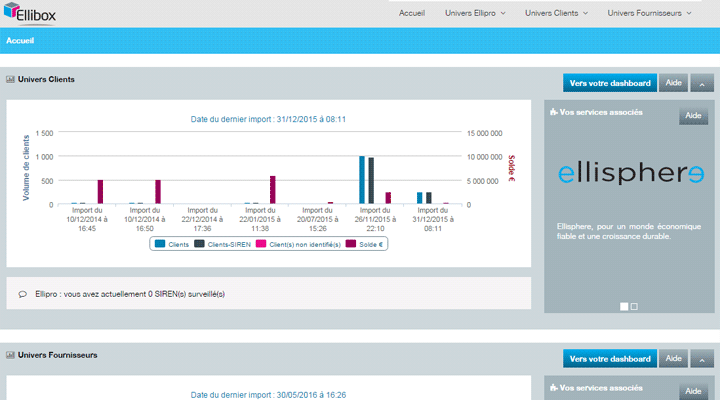Click the Solde € legend color swatch
Image resolution: width=720 pixels, height=400 pixels.
(351, 243)
